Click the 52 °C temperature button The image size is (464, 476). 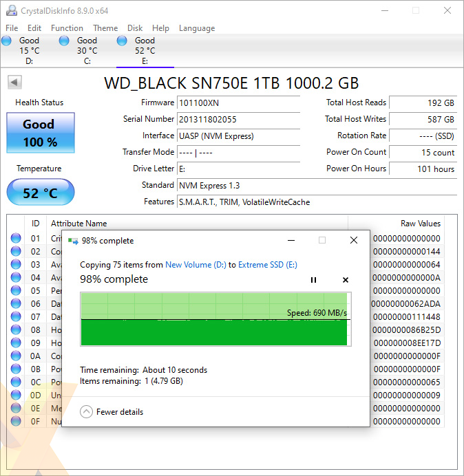coord(41,193)
